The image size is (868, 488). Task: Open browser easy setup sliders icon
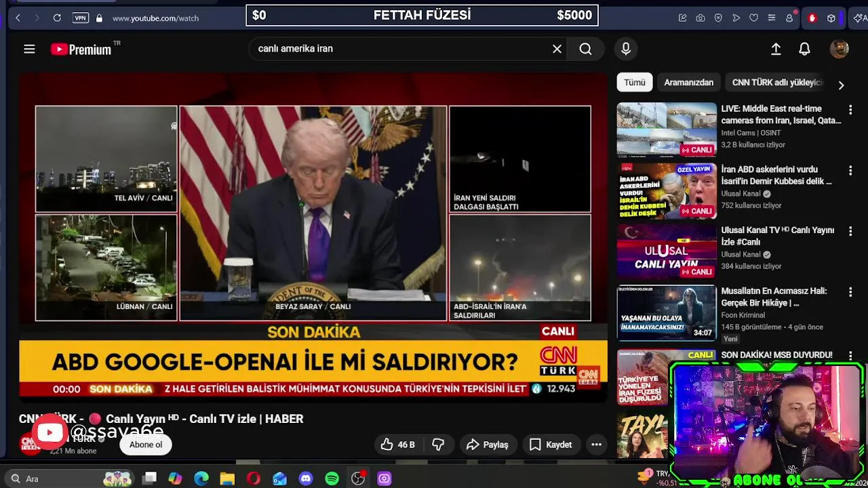point(771,18)
